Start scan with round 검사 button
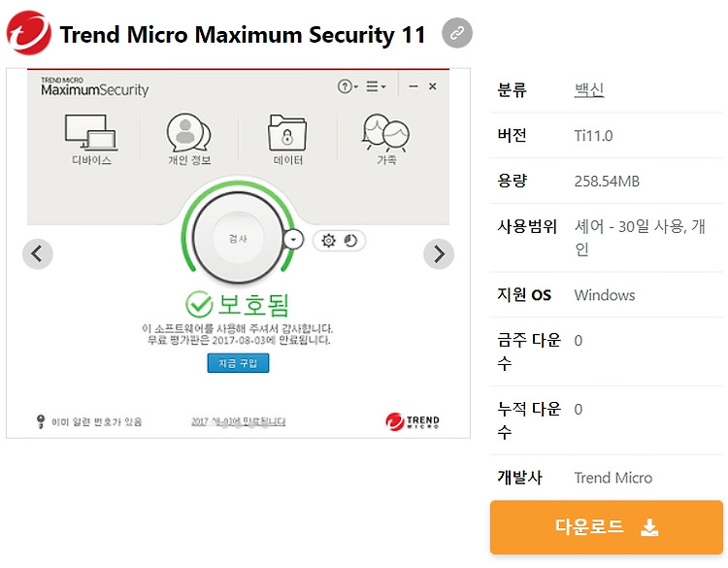This screenshot has height=568, width=728. coord(238,238)
